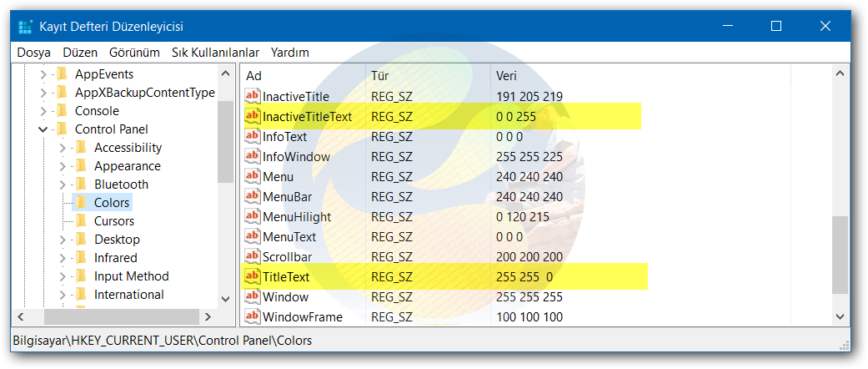This screenshot has height=369, width=868.
Task: Sort values by the Ad column header
Action: (x=304, y=75)
